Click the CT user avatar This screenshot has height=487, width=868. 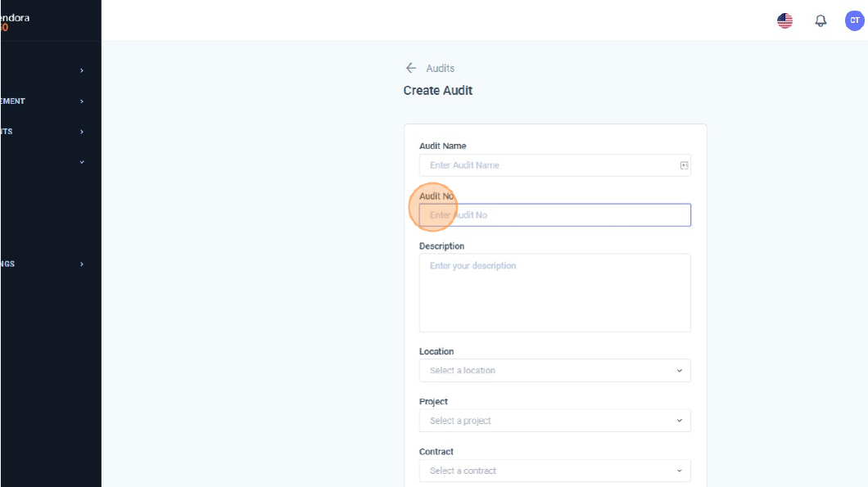coord(854,21)
